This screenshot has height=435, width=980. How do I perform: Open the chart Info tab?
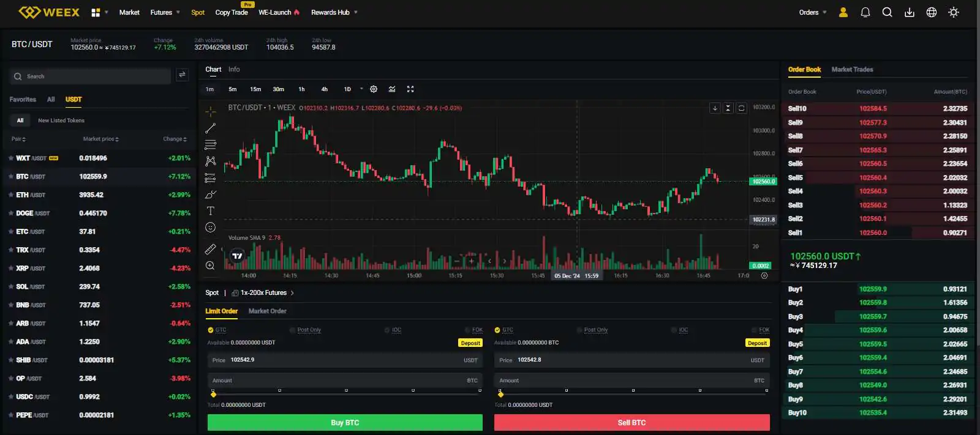234,70
